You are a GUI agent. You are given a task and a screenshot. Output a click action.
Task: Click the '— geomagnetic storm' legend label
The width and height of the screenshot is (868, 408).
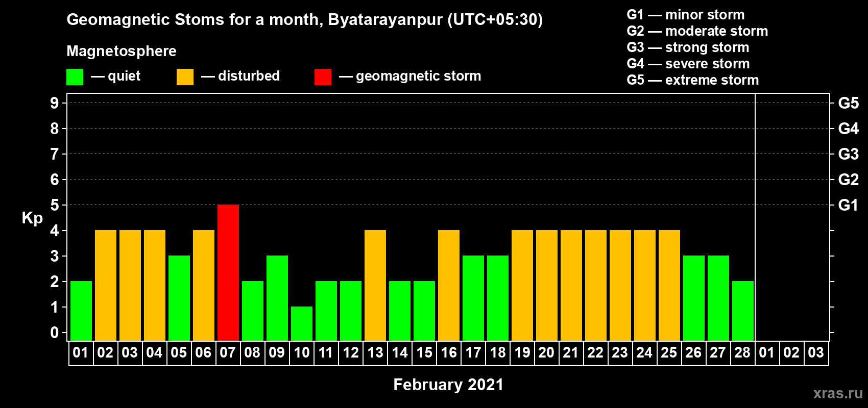pyautogui.click(x=410, y=76)
